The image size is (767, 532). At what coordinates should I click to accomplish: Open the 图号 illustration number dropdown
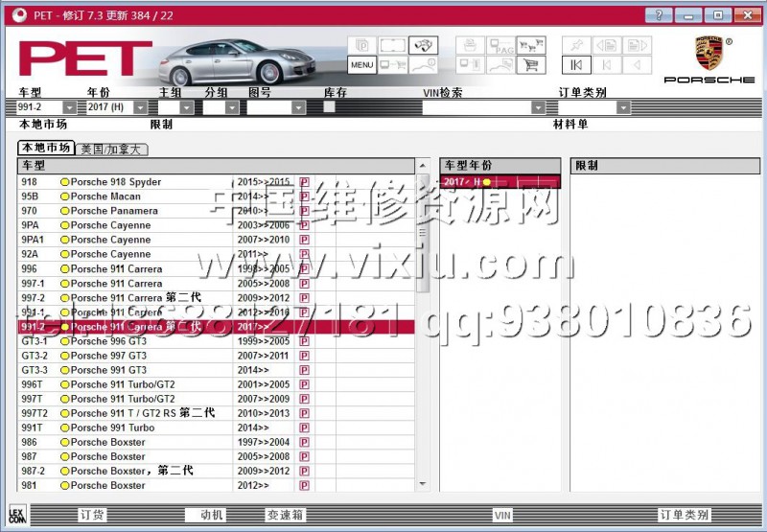[298, 107]
